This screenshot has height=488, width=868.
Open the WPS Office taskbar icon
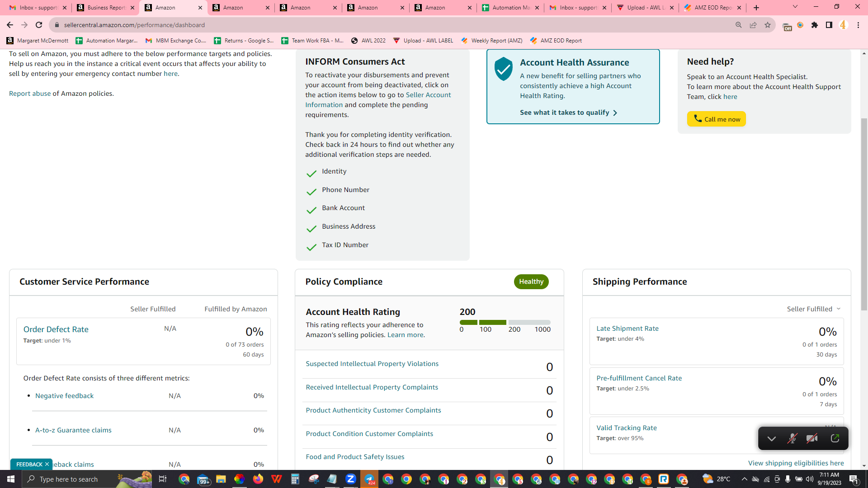(276, 479)
